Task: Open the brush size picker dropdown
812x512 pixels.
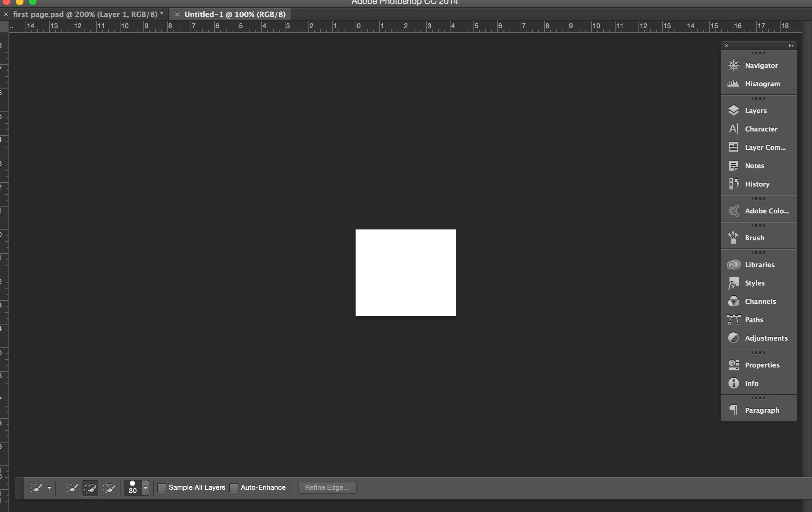Action: (x=146, y=488)
